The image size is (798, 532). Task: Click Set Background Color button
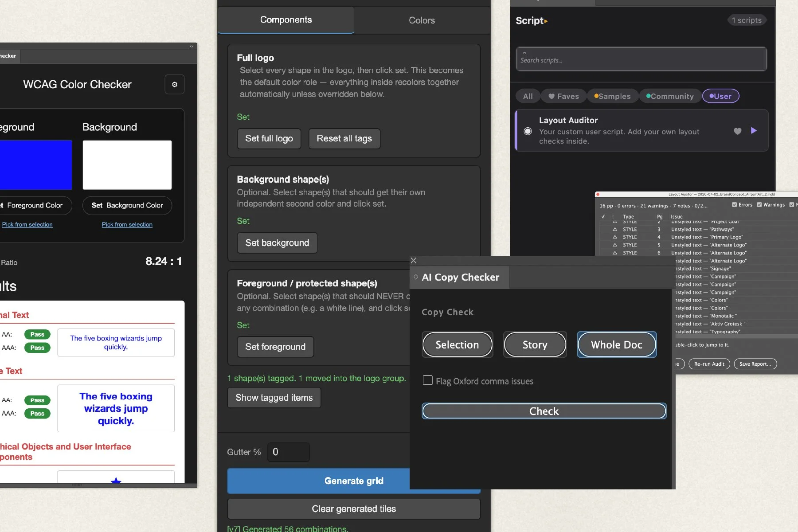pos(127,205)
